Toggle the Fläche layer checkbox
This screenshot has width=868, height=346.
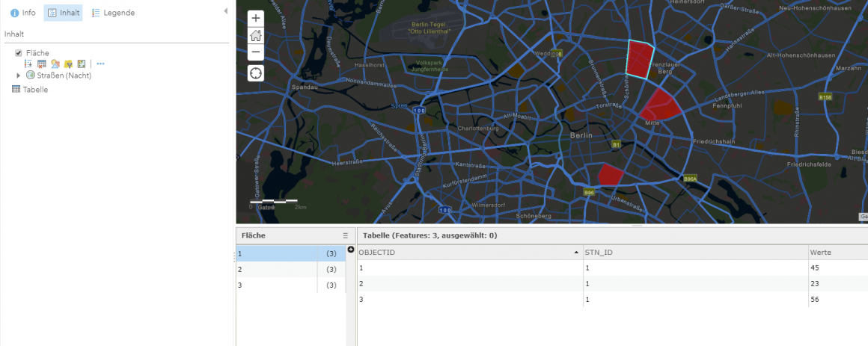coord(18,53)
